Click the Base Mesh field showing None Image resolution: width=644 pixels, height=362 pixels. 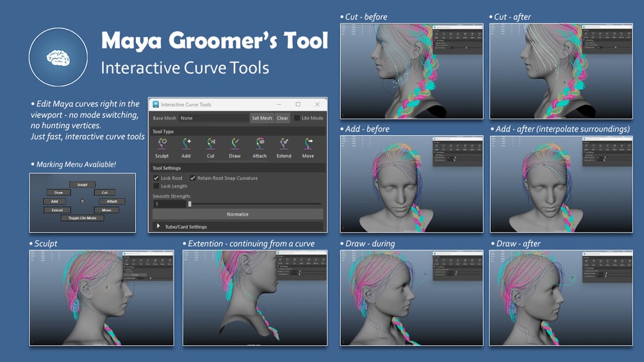point(213,118)
